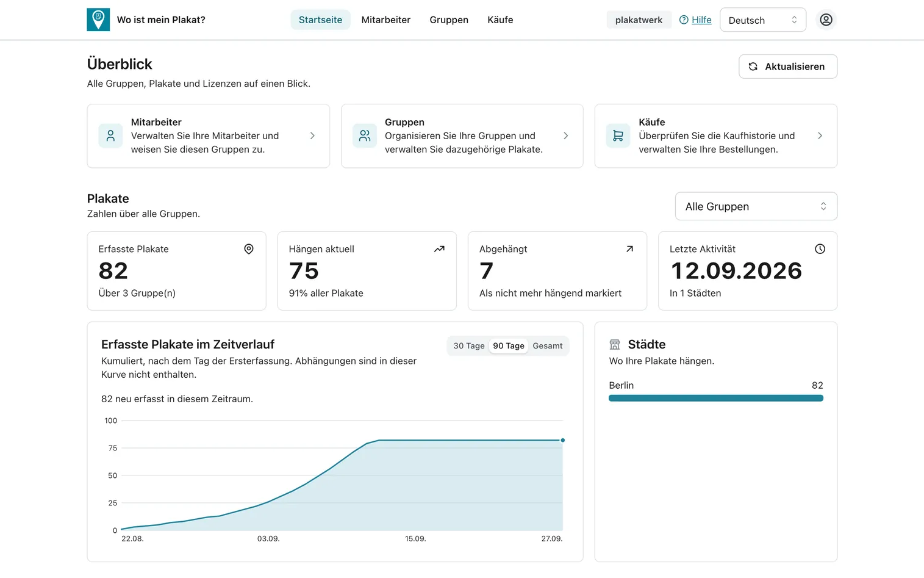The width and height of the screenshot is (924, 578).
Task: Open the Hilfe link
Action: (701, 20)
